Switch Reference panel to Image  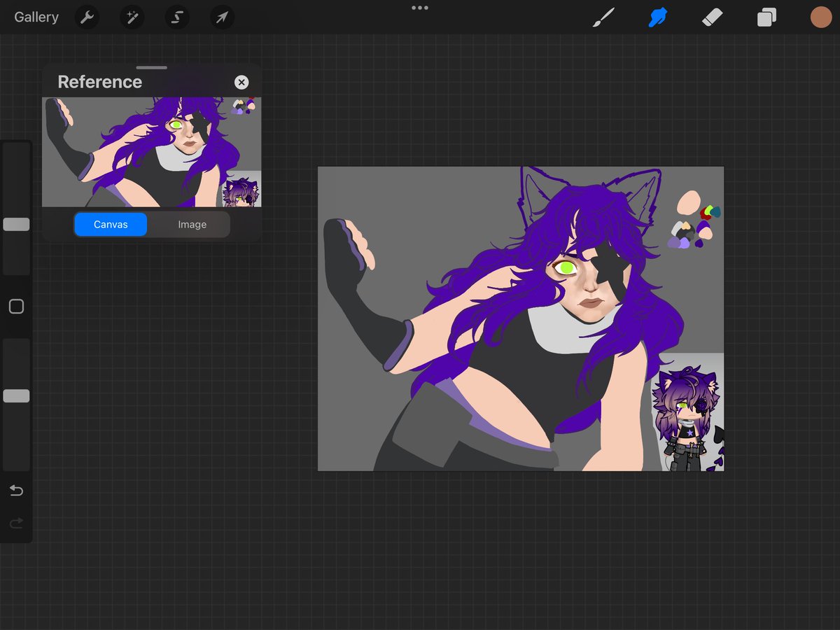192,225
